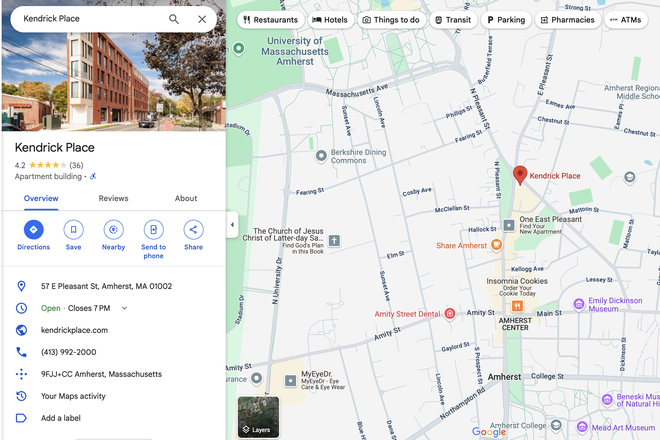Click the plus code dots icon
The height and width of the screenshot is (440, 660).
[21, 374]
